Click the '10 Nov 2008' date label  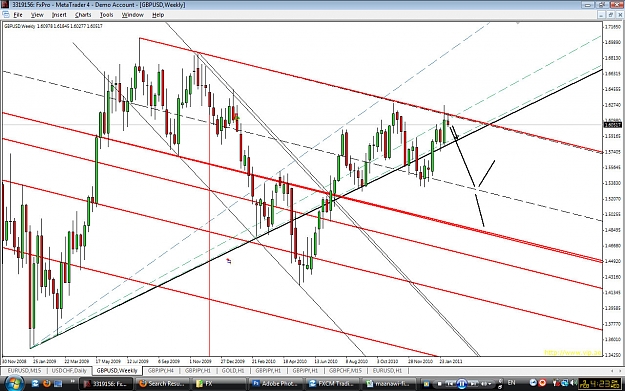(14, 361)
